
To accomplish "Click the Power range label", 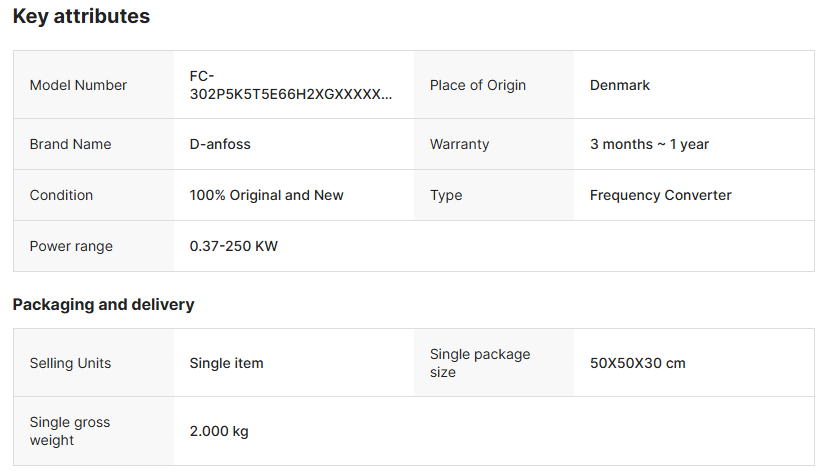I will coord(71,247).
